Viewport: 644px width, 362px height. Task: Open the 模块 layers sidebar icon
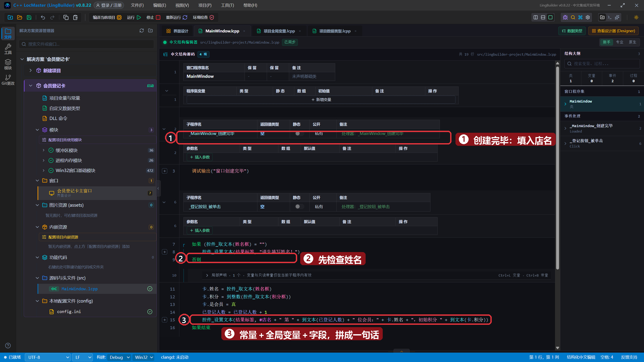[8, 64]
